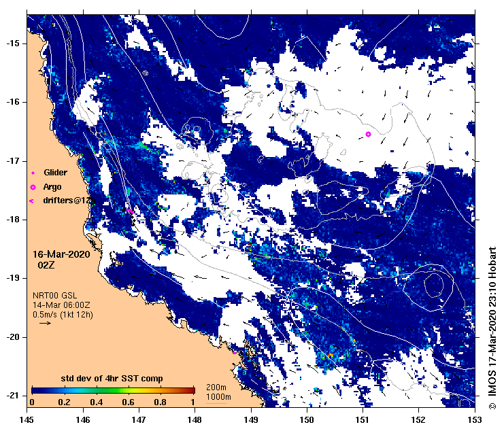Click the drifters legend arrow symbol
Viewport: 504px width, 431px height.
(31, 201)
